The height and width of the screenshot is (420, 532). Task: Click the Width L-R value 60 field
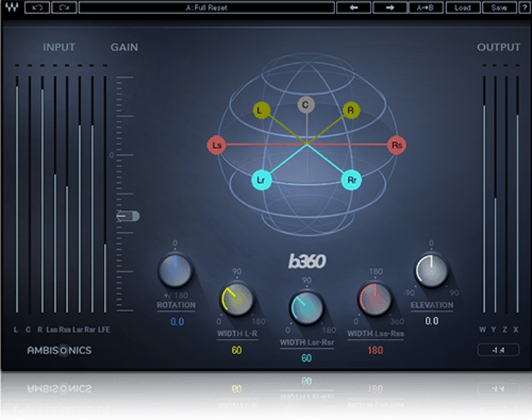237,350
